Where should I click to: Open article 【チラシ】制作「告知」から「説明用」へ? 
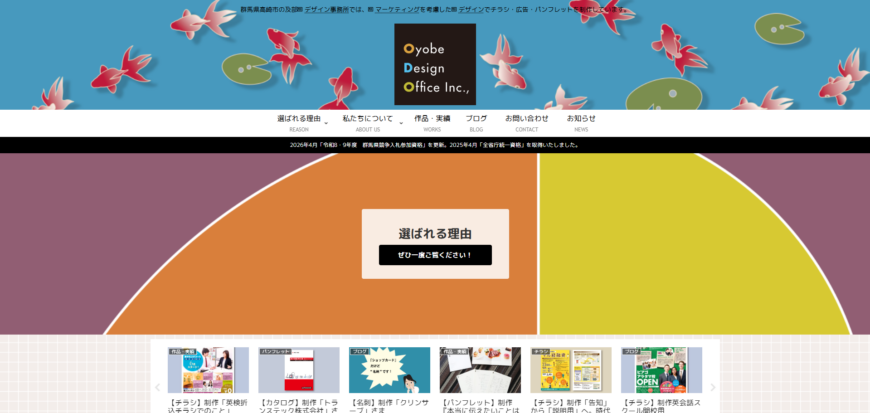[x=570, y=406]
